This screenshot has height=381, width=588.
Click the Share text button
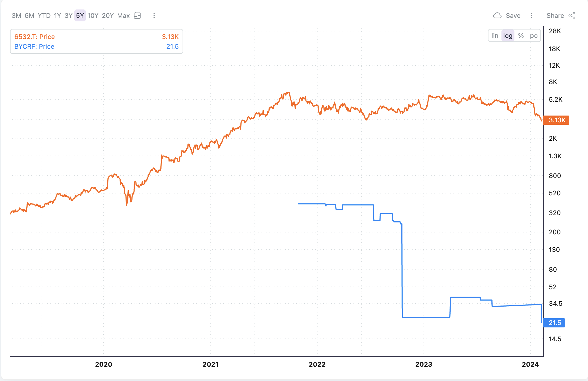coord(555,16)
